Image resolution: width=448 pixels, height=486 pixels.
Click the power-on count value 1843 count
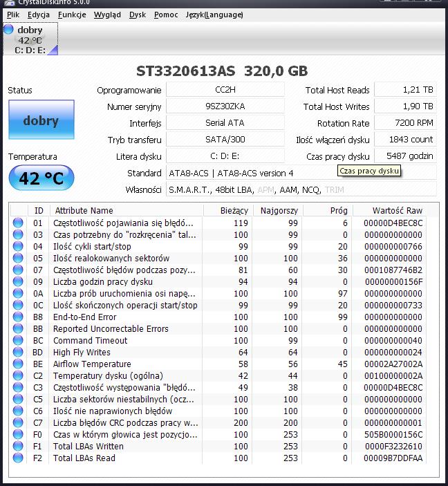tap(406, 140)
